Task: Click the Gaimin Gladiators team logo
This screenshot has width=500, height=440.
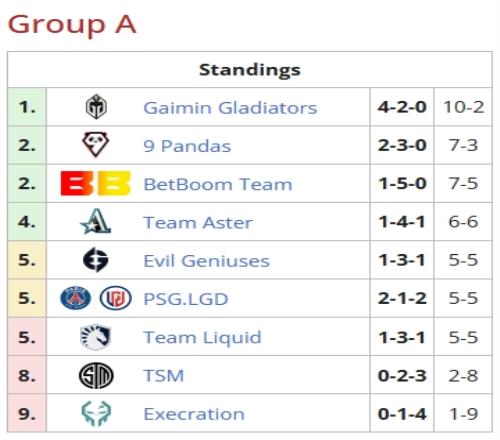Action: tap(96, 107)
